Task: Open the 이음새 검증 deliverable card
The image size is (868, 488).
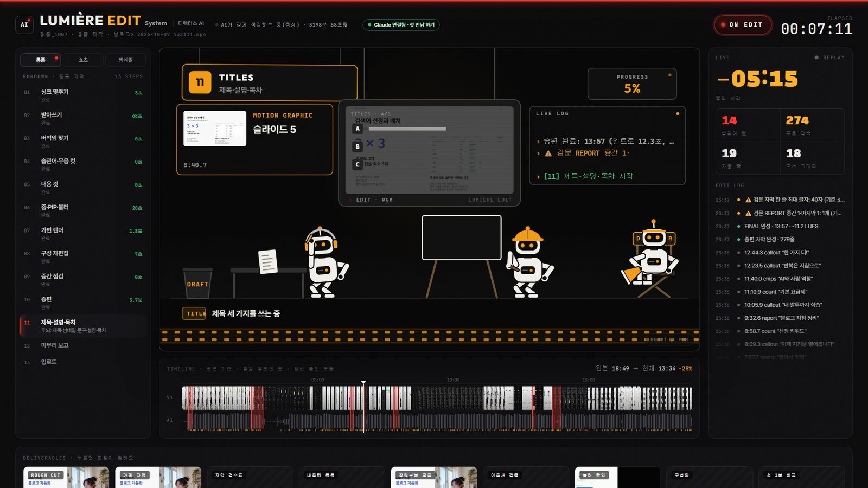Action: click(526, 477)
